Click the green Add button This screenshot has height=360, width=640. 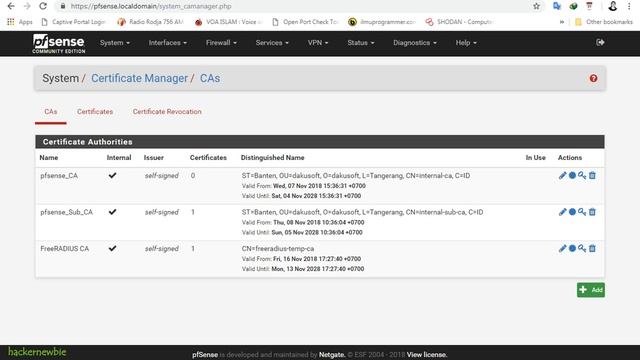click(591, 290)
